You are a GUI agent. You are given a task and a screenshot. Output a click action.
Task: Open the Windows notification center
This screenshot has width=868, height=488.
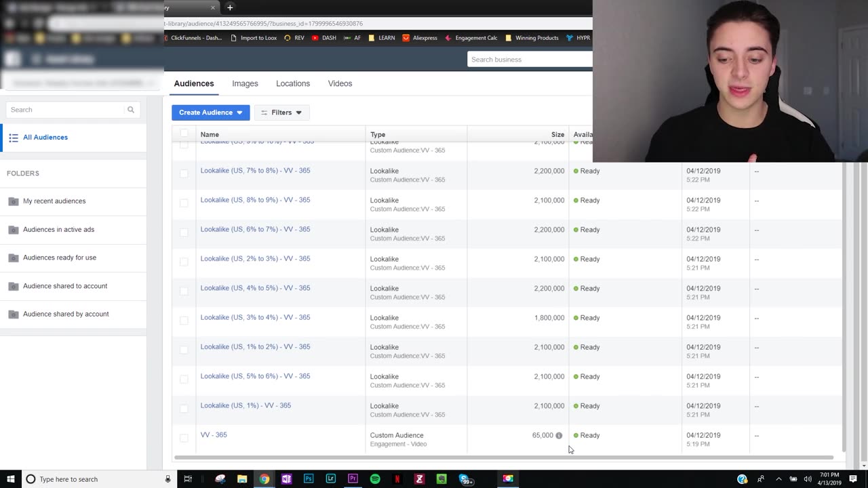pyautogui.click(x=853, y=479)
